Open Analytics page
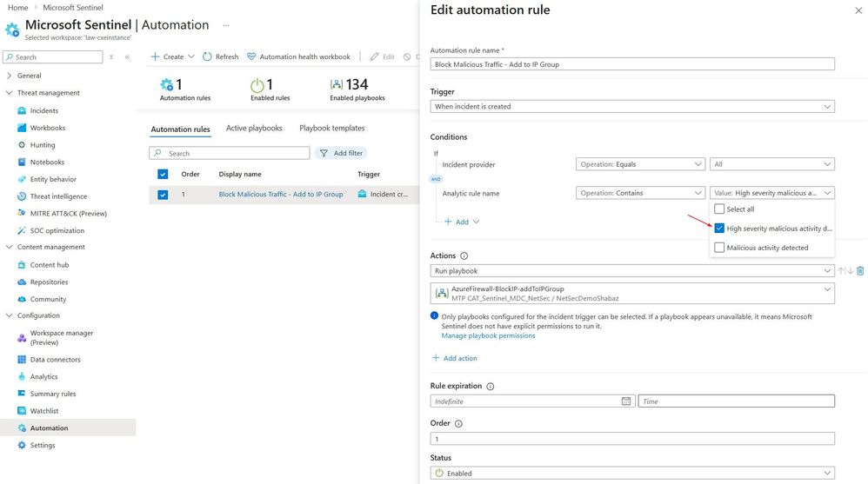 pyautogui.click(x=43, y=377)
